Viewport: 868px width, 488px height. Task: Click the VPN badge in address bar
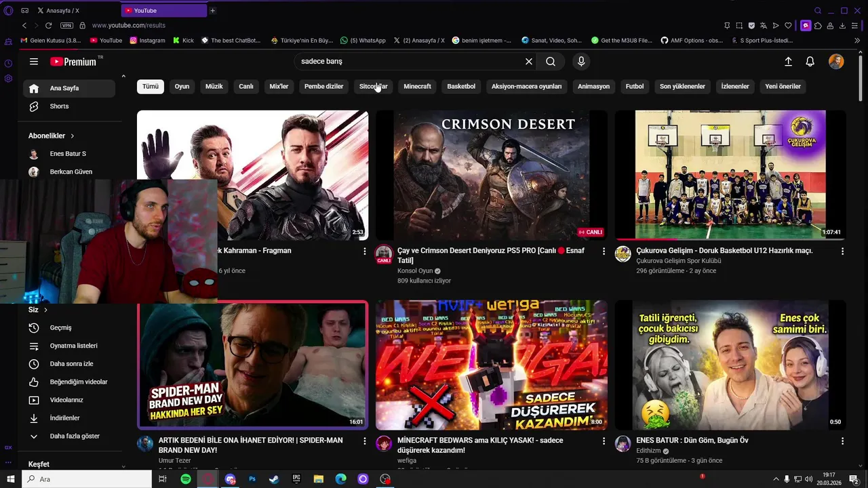pos(66,25)
